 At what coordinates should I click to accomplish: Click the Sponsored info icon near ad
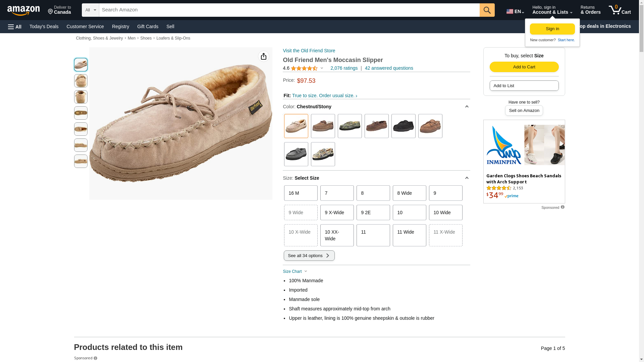562,207
